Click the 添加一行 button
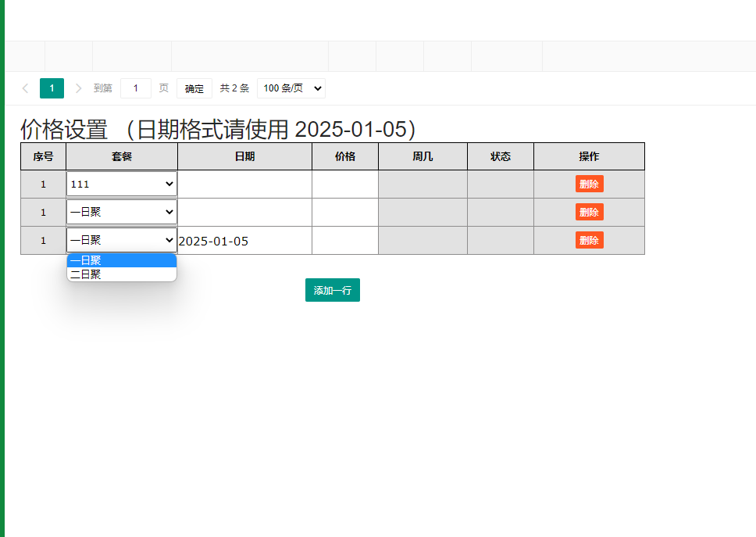The image size is (756, 537). pyautogui.click(x=332, y=290)
